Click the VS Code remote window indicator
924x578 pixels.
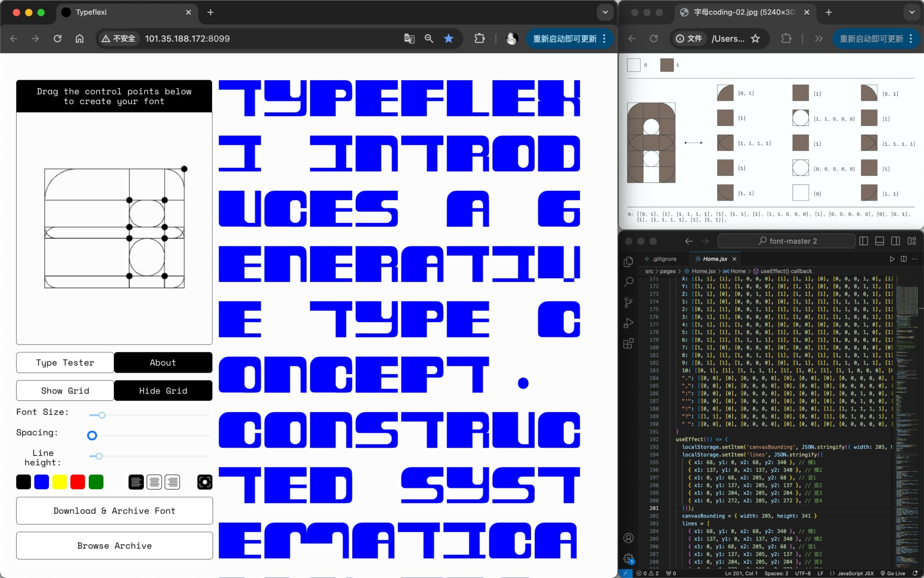[x=625, y=573]
